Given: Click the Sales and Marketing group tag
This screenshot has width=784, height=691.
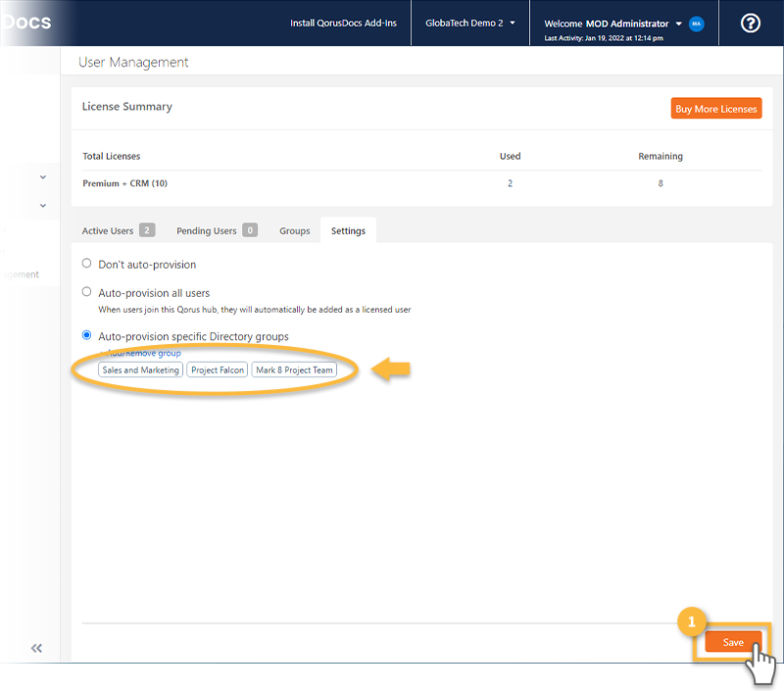Looking at the screenshot, I should [x=140, y=370].
